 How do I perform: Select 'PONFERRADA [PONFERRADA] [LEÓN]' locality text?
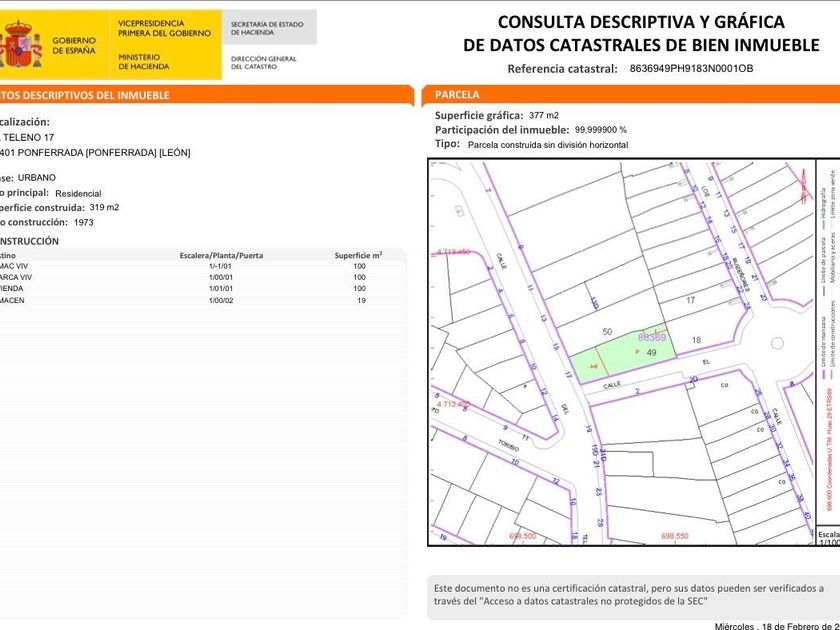(x=104, y=153)
